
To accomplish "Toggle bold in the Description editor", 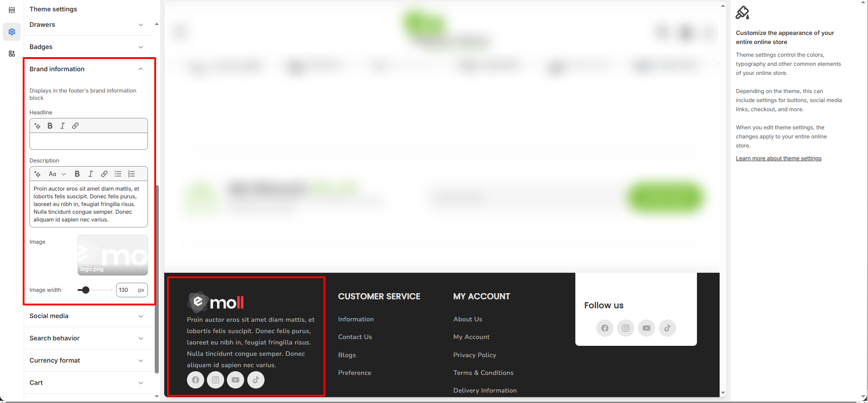I will [x=77, y=174].
